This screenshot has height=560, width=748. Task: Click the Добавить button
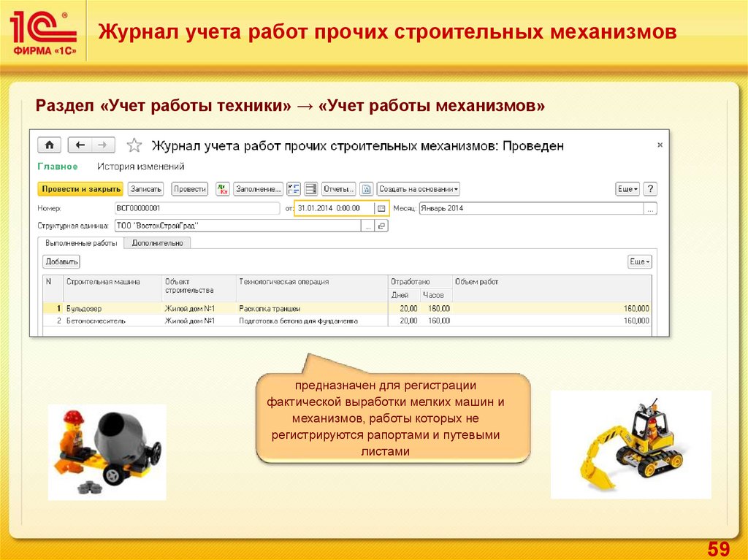(61, 261)
